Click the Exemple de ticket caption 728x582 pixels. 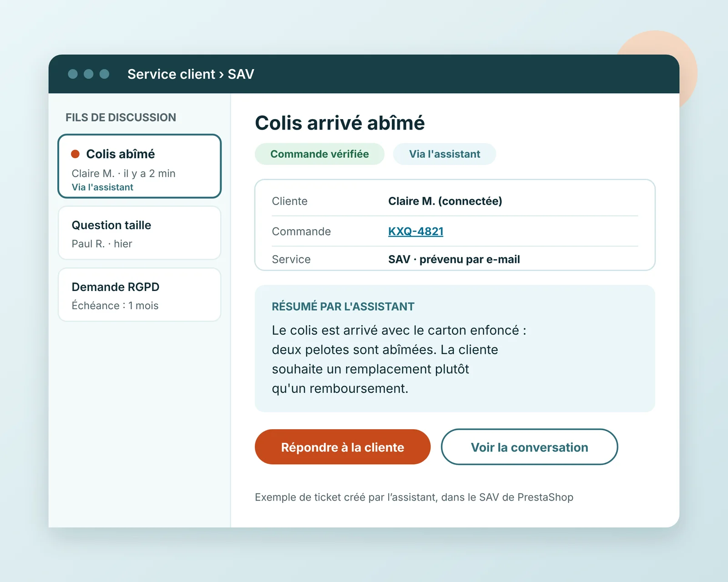[414, 497]
